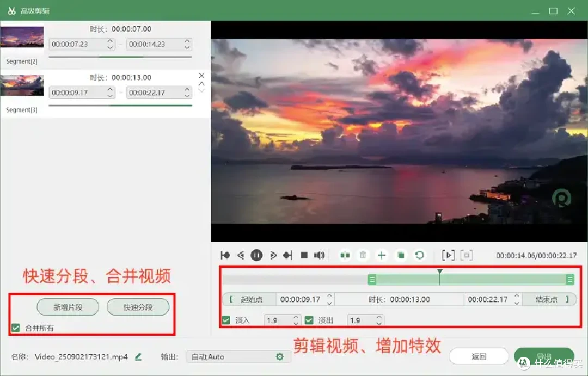588x376 pixels.
Task: Increase Segment[3] end time in list
Action: [187, 89]
